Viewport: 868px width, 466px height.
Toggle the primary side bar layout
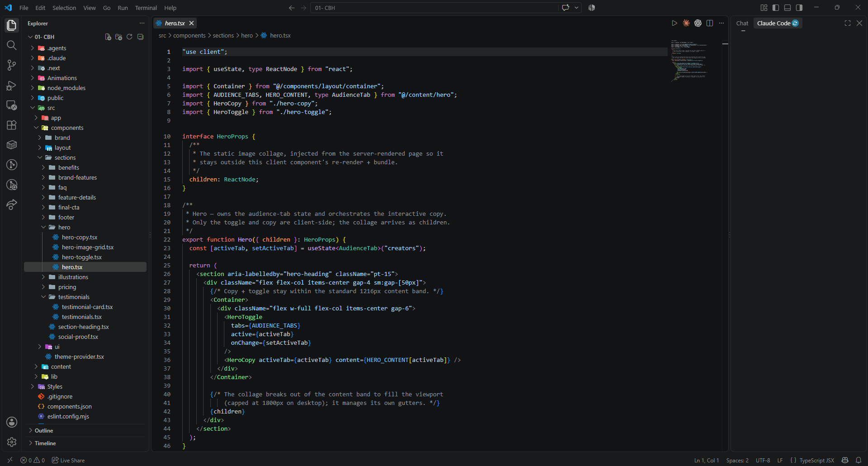[776, 8]
